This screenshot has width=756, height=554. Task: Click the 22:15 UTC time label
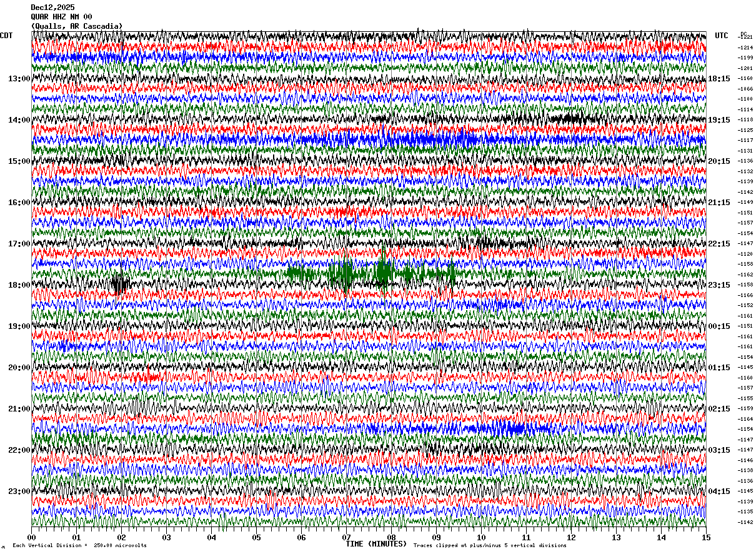point(719,244)
